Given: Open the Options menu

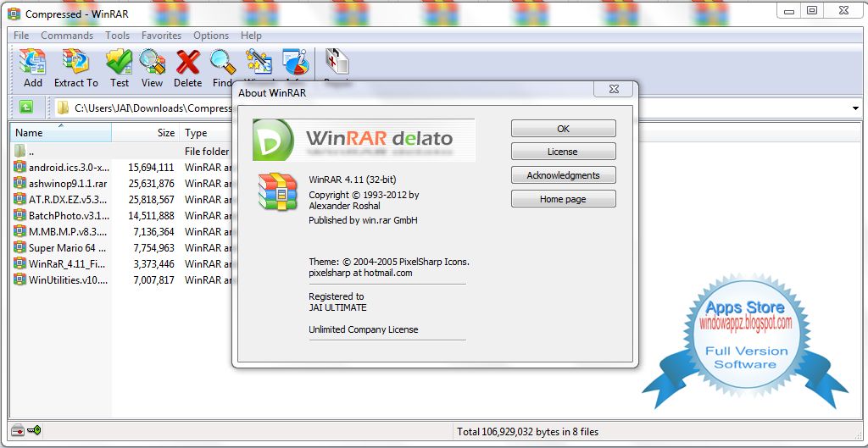Looking at the screenshot, I should coord(211,36).
